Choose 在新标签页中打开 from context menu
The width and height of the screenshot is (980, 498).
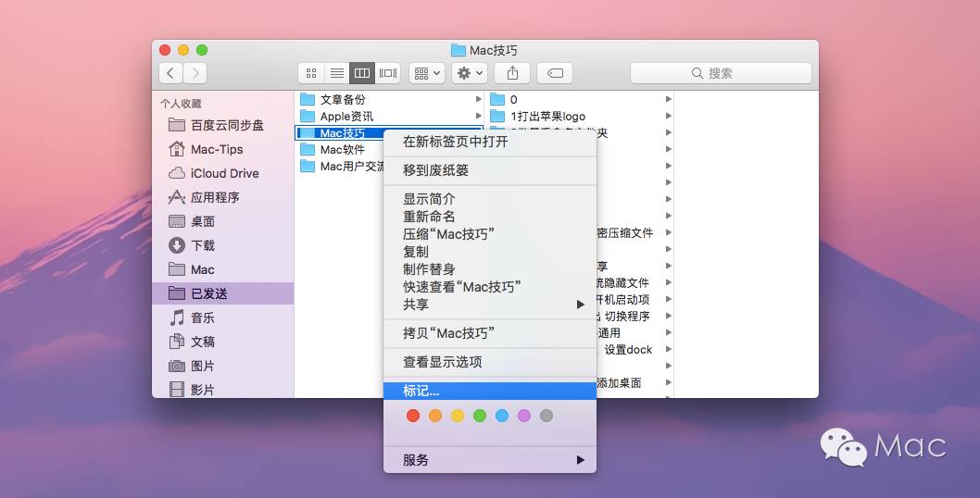coord(455,142)
